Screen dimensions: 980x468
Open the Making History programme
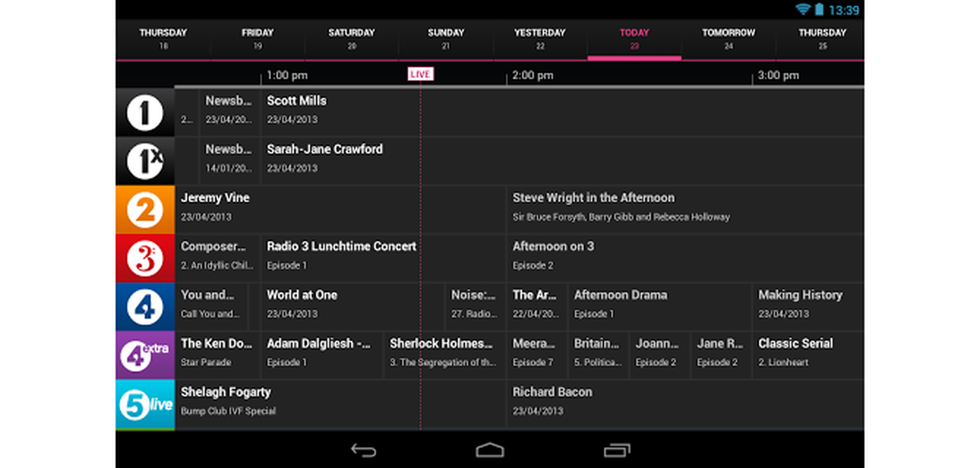click(808, 307)
